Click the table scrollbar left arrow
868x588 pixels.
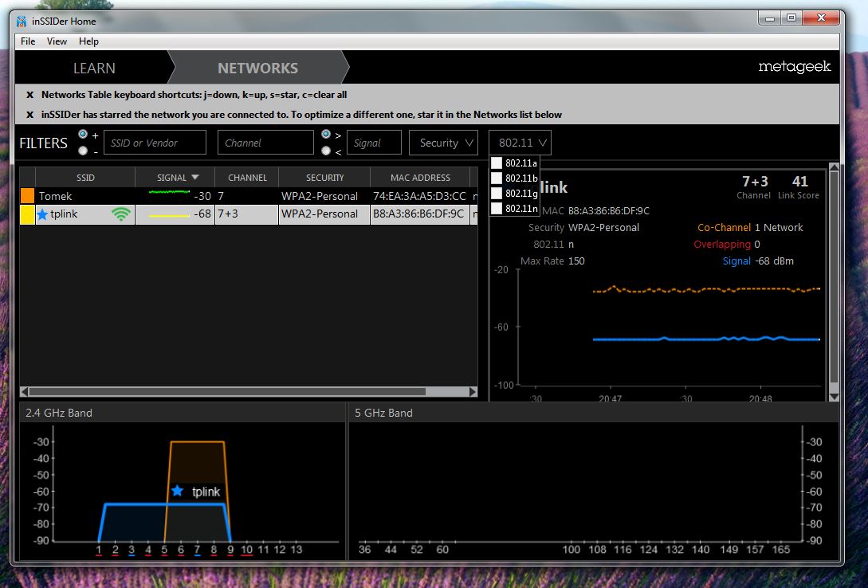[x=25, y=392]
